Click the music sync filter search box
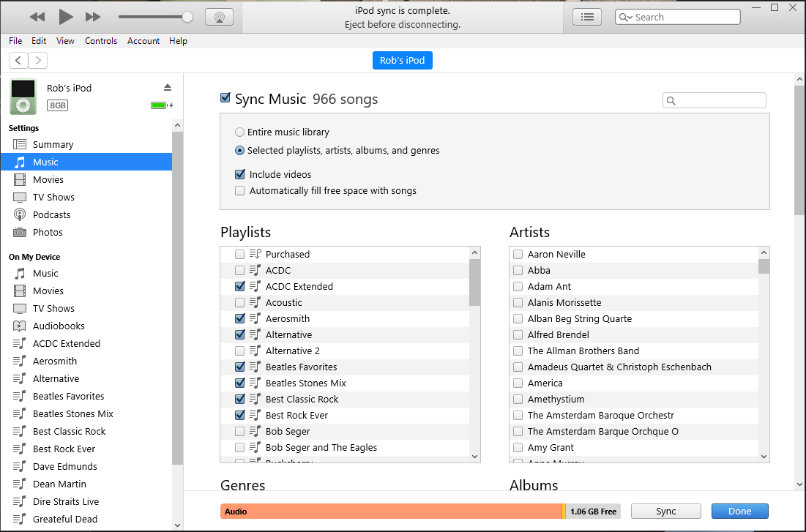Image resolution: width=806 pixels, height=532 pixels. click(x=714, y=100)
